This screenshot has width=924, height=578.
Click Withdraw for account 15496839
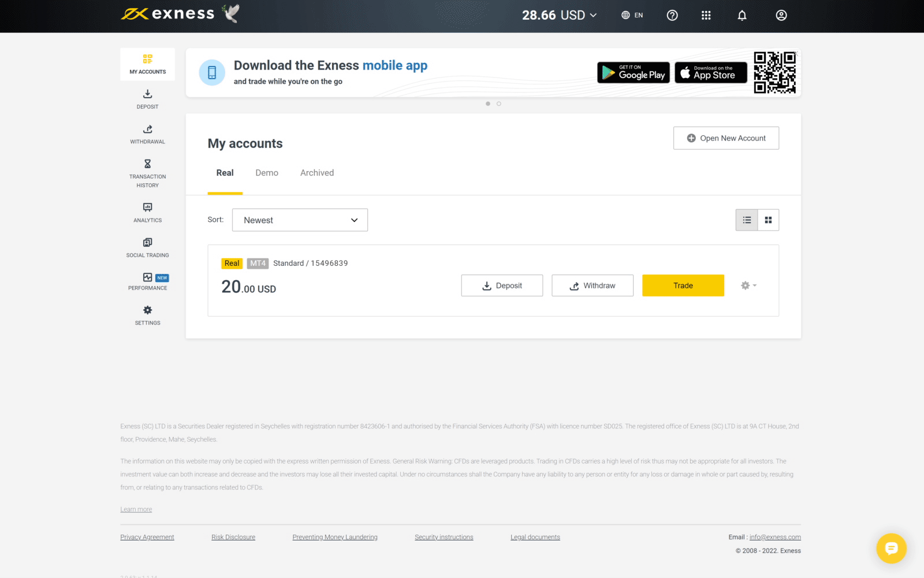tap(593, 286)
